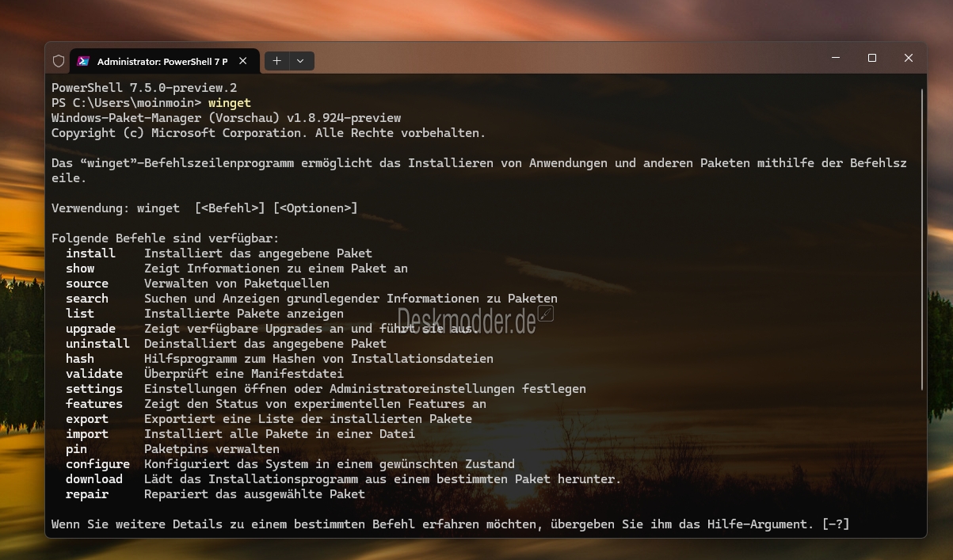
Task: Click the 'download' command entry
Action: 94,479
